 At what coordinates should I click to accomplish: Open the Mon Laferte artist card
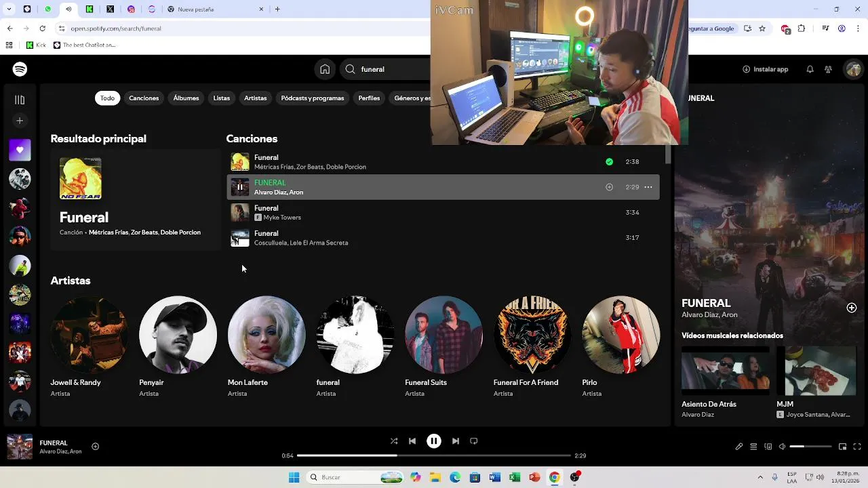[267, 346]
